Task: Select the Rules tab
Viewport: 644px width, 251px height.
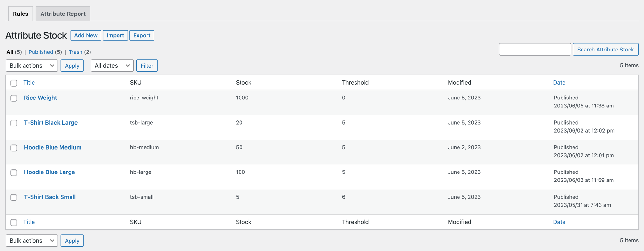Action: click(x=21, y=14)
